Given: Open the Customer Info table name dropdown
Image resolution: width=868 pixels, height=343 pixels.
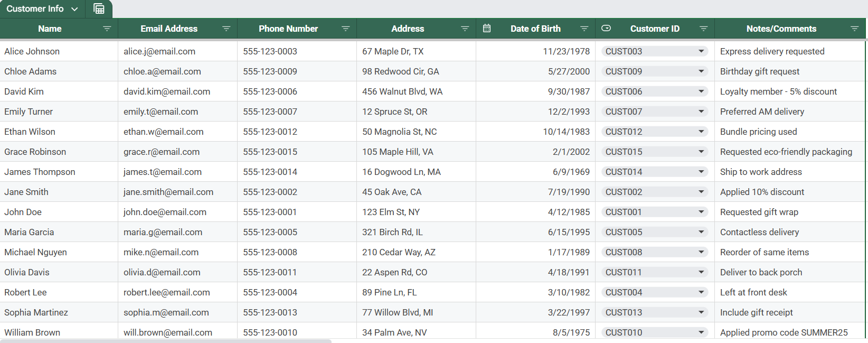Looking at the screenshot, I should click(x=74, y=9).
